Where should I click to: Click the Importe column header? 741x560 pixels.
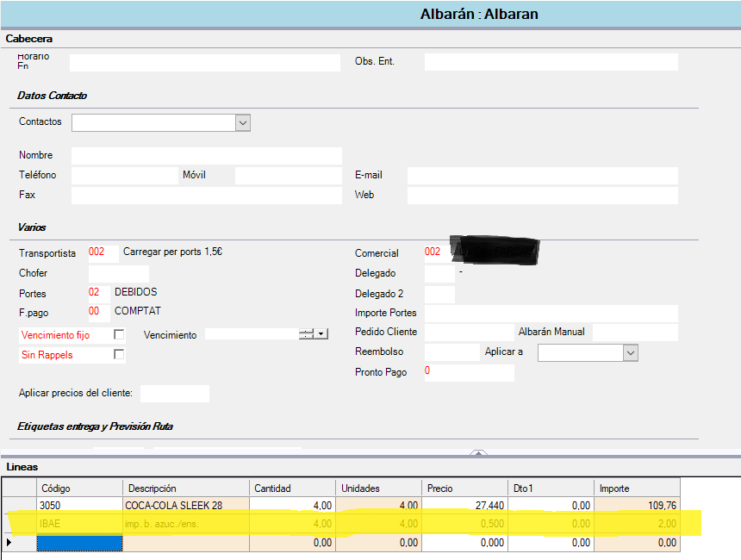[637, 488]
